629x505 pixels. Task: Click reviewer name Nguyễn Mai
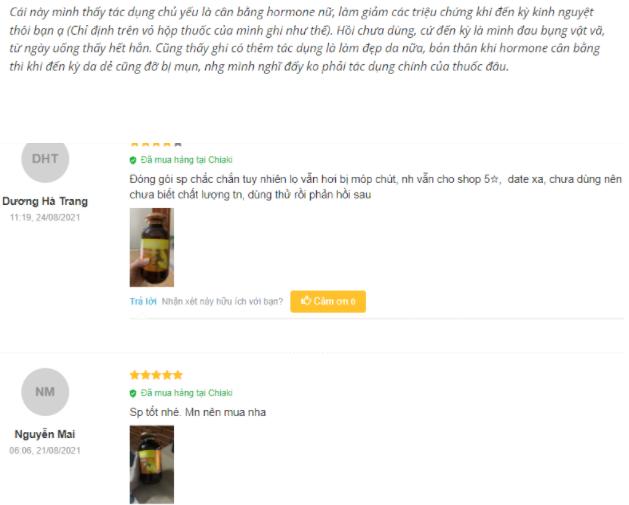pos(45,434)
